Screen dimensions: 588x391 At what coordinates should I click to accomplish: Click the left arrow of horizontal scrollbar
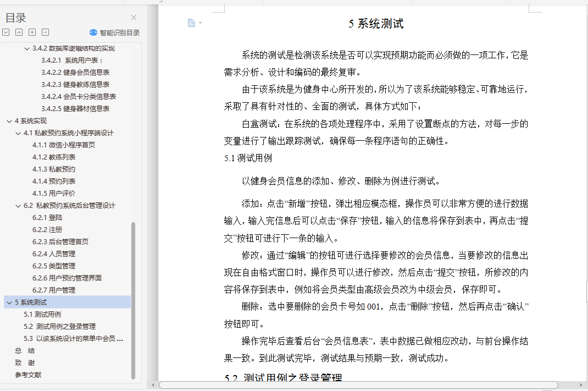point(153,385)
